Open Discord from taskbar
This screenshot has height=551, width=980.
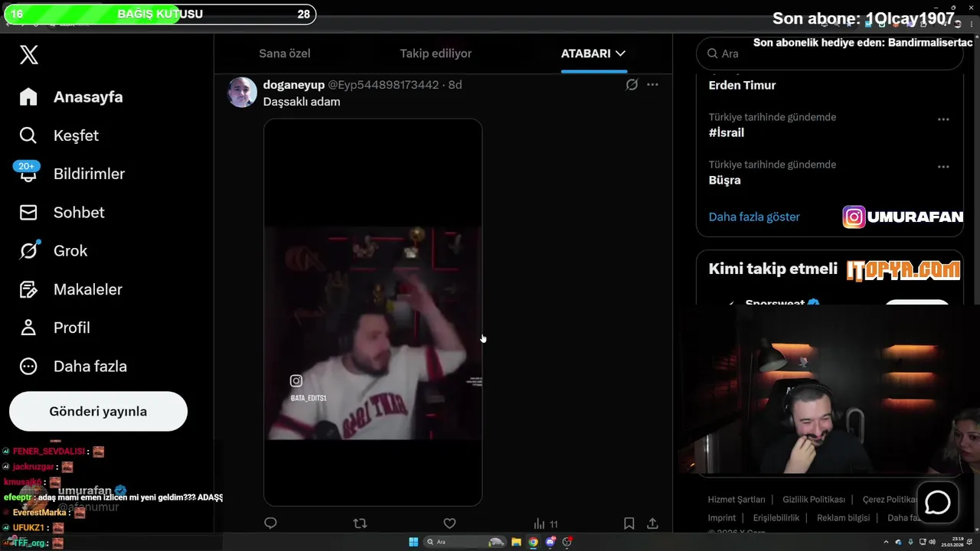(x=550, y=542)
